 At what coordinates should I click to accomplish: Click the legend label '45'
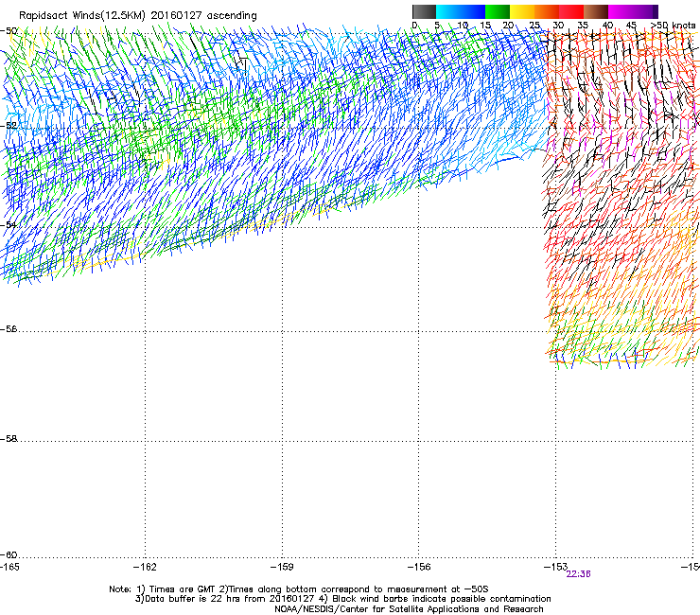pyautogui.click(x=631, y=26)
